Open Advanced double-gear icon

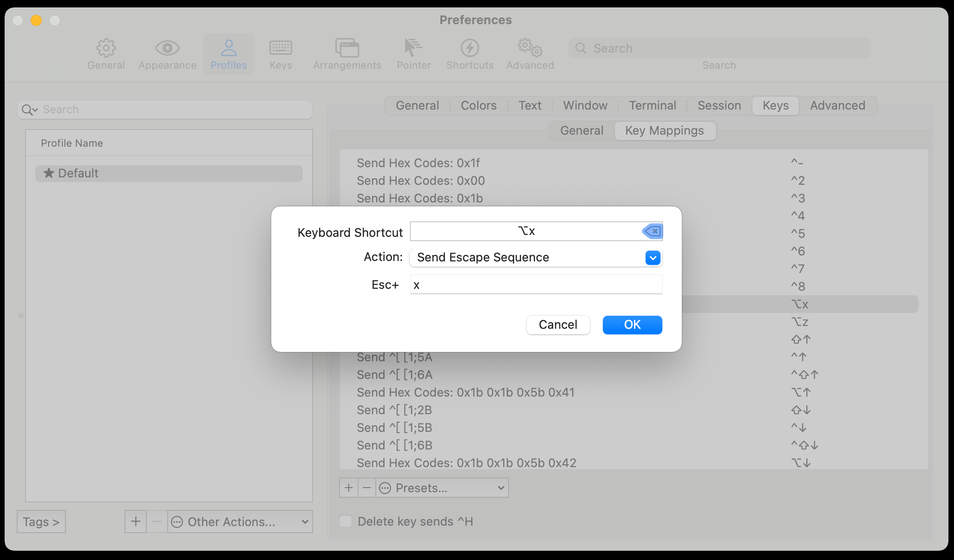tap(530, 48)
